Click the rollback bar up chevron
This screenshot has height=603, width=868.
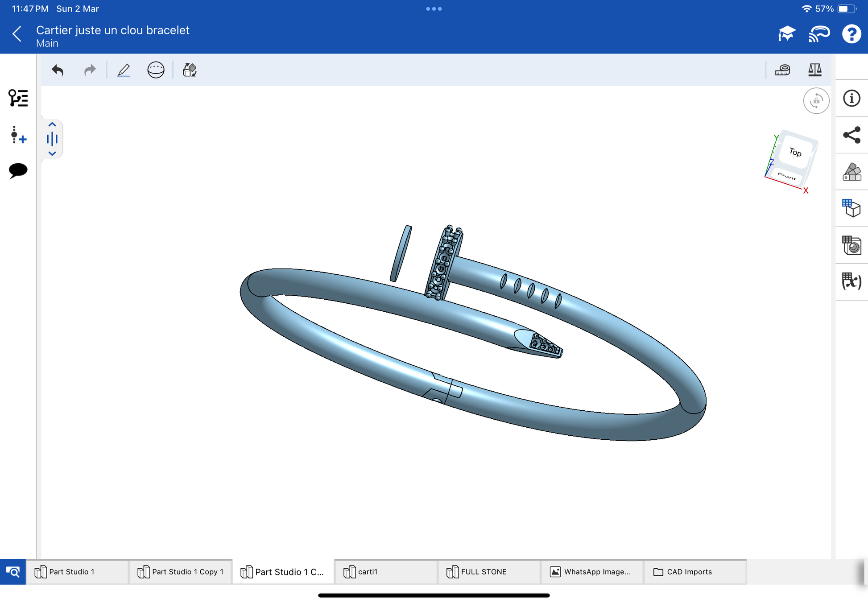52,125
